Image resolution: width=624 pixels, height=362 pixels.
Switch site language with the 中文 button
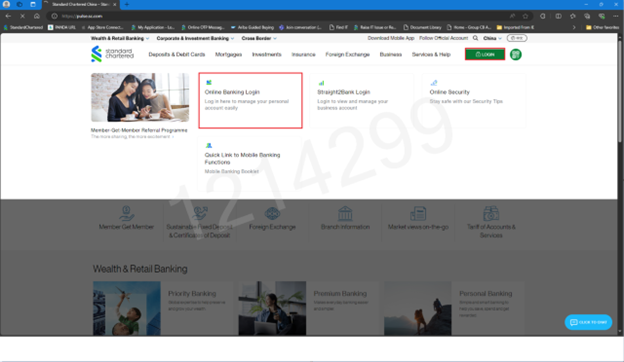click(517, 38)
